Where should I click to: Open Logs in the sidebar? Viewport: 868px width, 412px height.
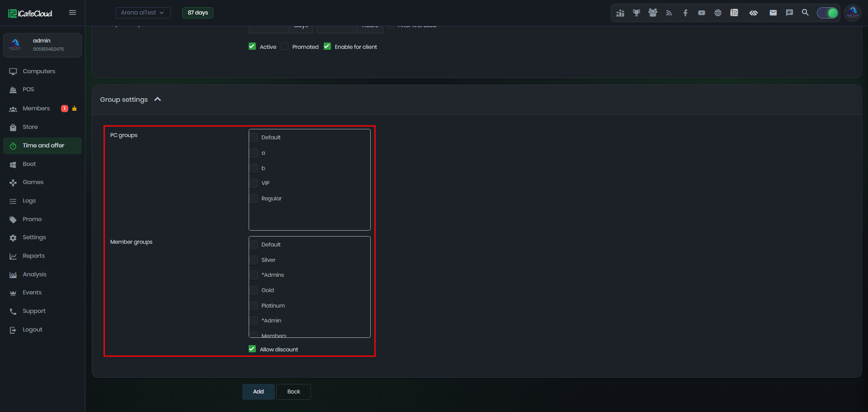[42, 201]
